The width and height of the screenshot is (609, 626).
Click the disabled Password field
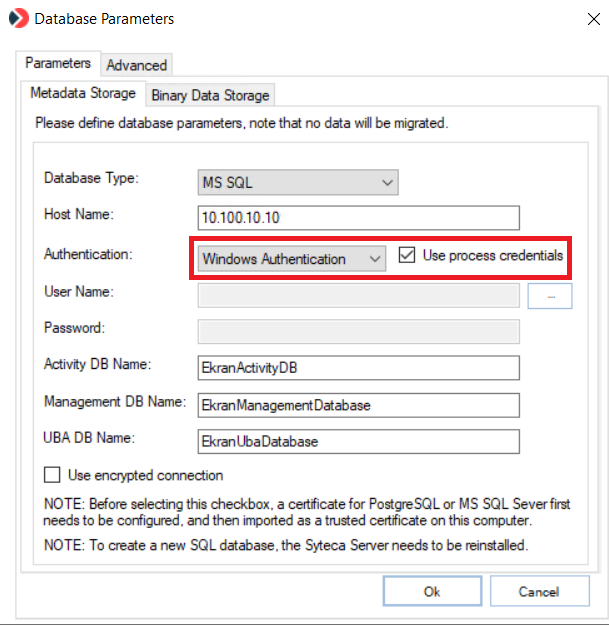[x=359, y=332]
